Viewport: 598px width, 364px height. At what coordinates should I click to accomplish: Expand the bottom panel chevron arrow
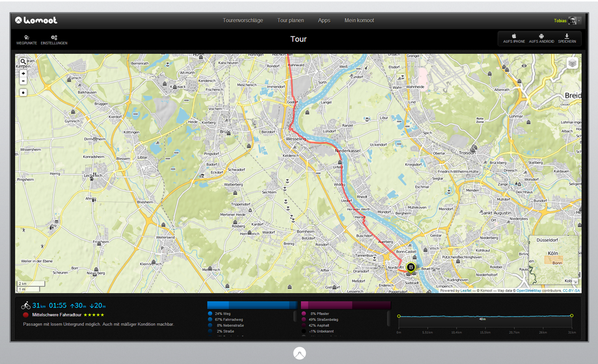coord(299,353)
